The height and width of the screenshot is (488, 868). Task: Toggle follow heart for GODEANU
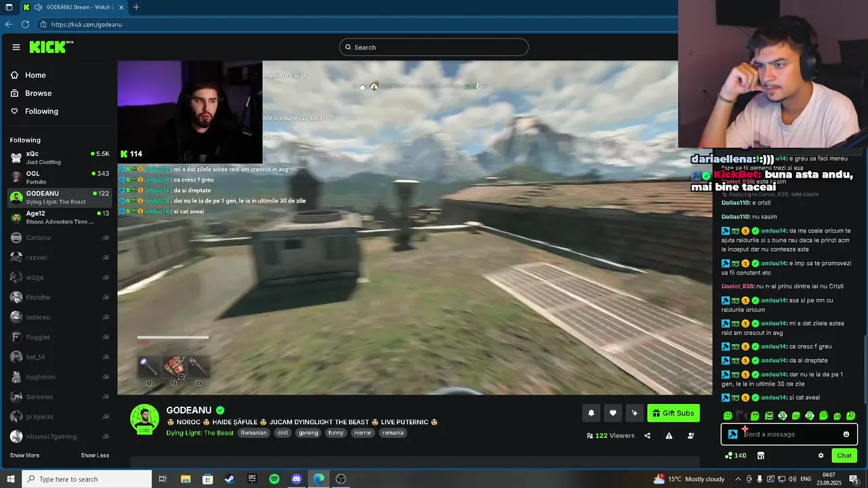(613, 413)
